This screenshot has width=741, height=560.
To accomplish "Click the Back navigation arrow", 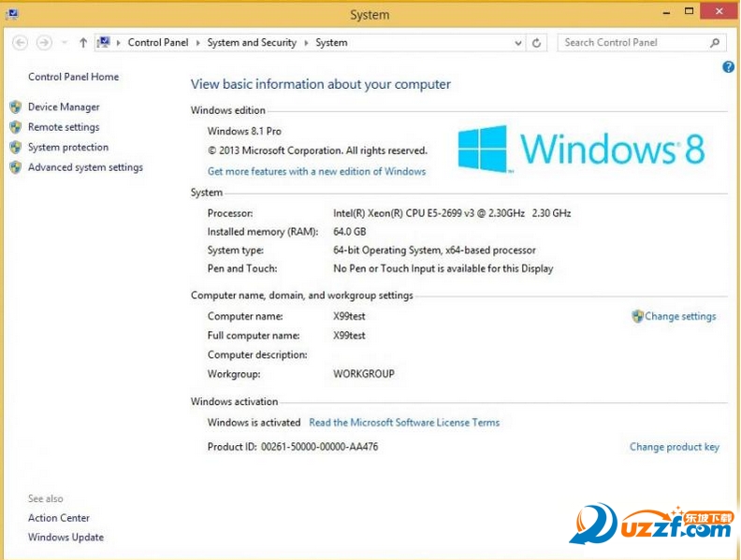I will [21, 42].
